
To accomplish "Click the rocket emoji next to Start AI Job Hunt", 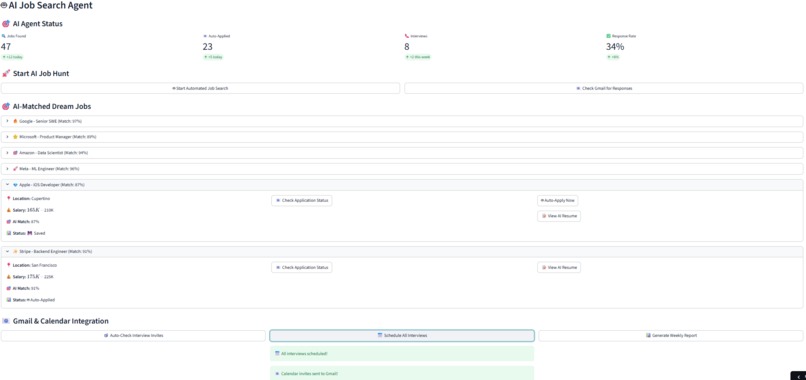I will [x=6, y=74].
